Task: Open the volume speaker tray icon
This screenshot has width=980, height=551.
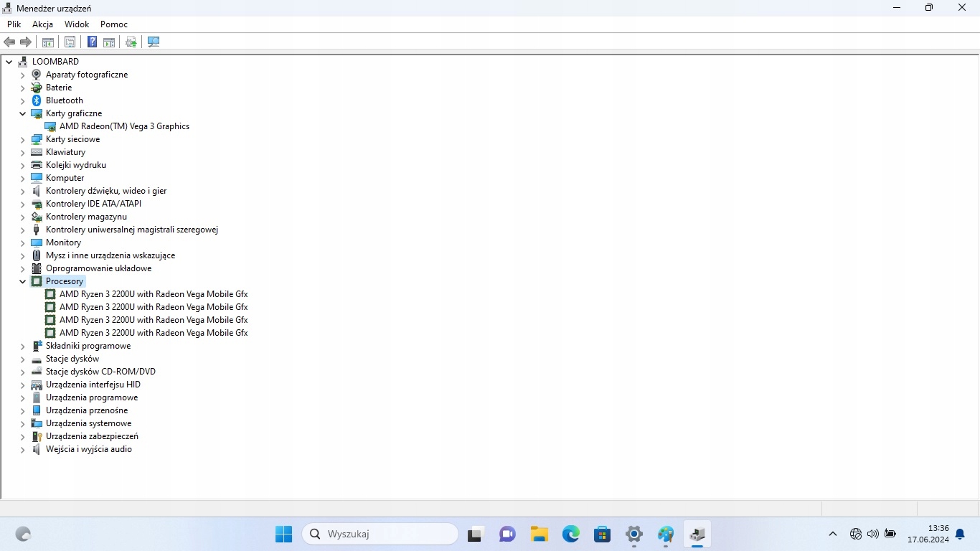Action: point(873,534)
